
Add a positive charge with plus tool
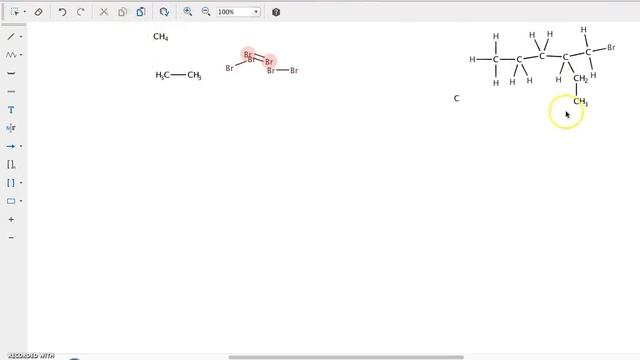11,219
